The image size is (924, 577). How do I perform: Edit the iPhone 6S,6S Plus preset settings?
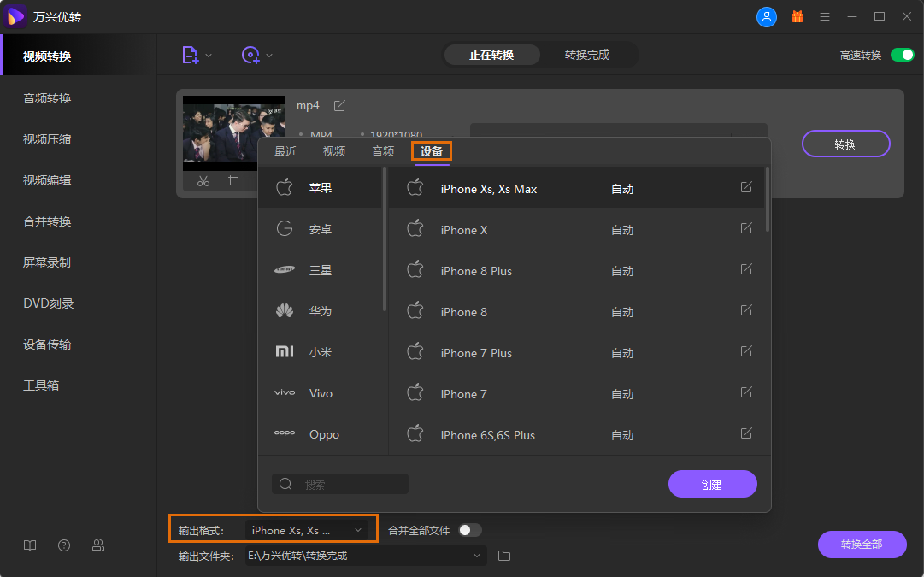pyautogui.click(x=746, y=433)
